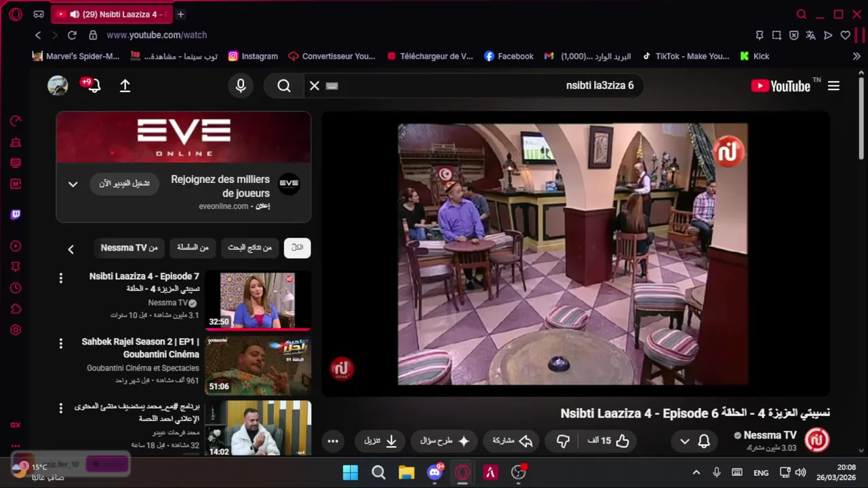Share the video via مشاركة button

[x=513, y=441]
